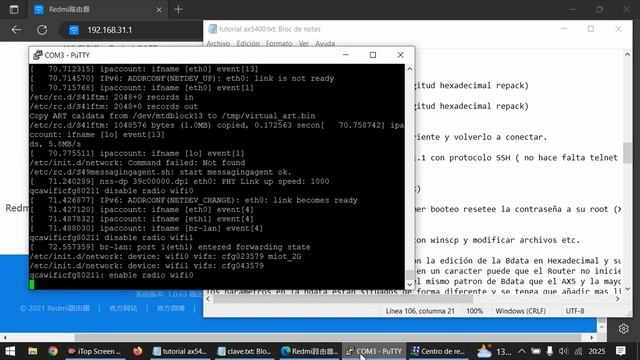Open Ayuda menu in Bloc de notas
This screenshot has height=360, width=640.
point(325,43)
